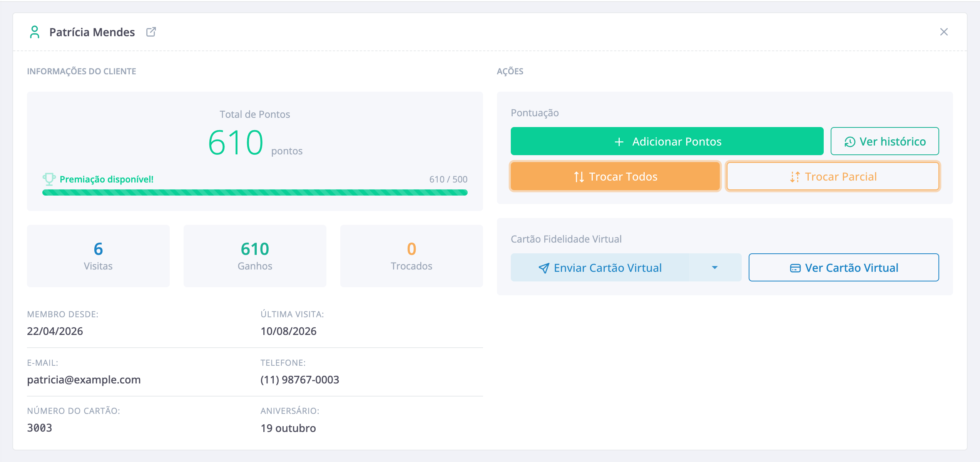Open Patrícia Mendes profile external link icon
This screenshot has width=980, height=462.
tap(151, 32)
